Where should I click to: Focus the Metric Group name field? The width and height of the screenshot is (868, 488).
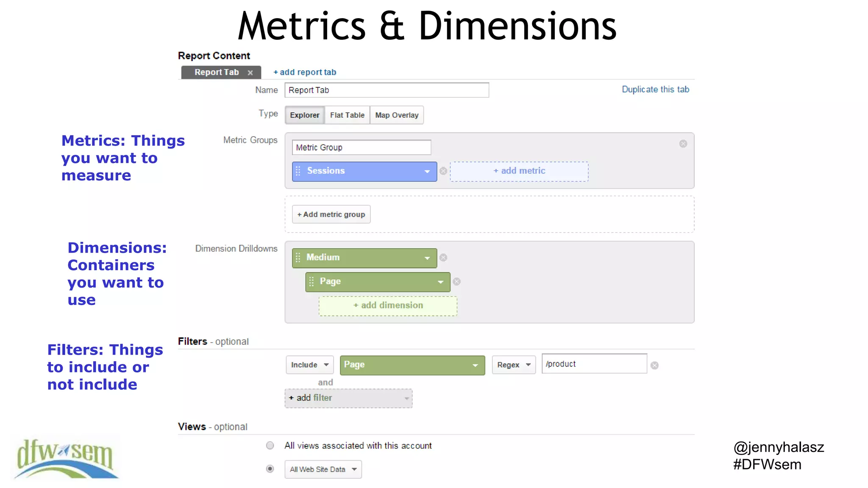pyautogui.click(x=362, y=147)
